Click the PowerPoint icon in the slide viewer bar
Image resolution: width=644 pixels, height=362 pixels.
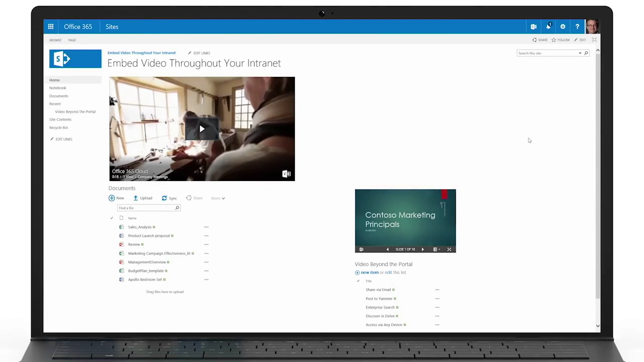[361, 249]
